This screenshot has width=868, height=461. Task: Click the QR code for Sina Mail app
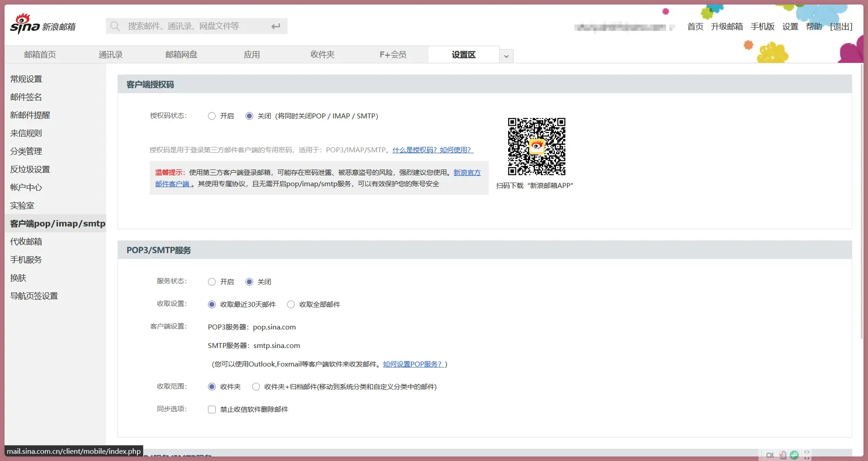(x=536, y=146)
